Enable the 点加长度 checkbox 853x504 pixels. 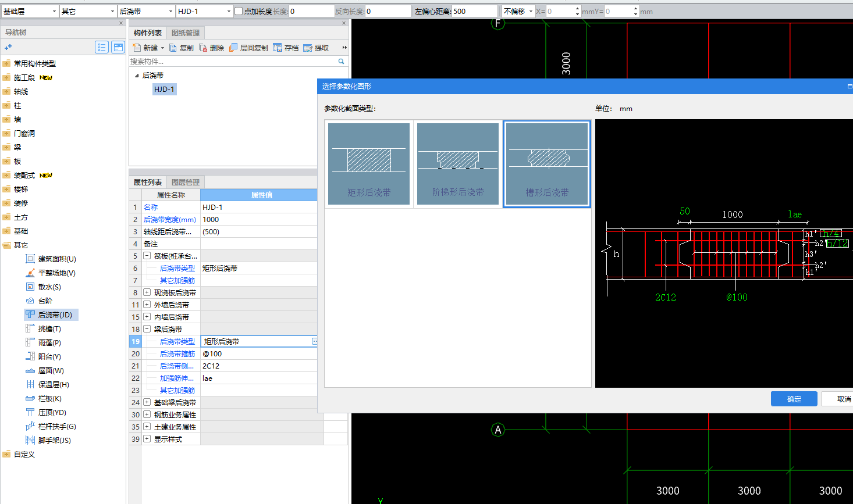(x=239, y=11)
